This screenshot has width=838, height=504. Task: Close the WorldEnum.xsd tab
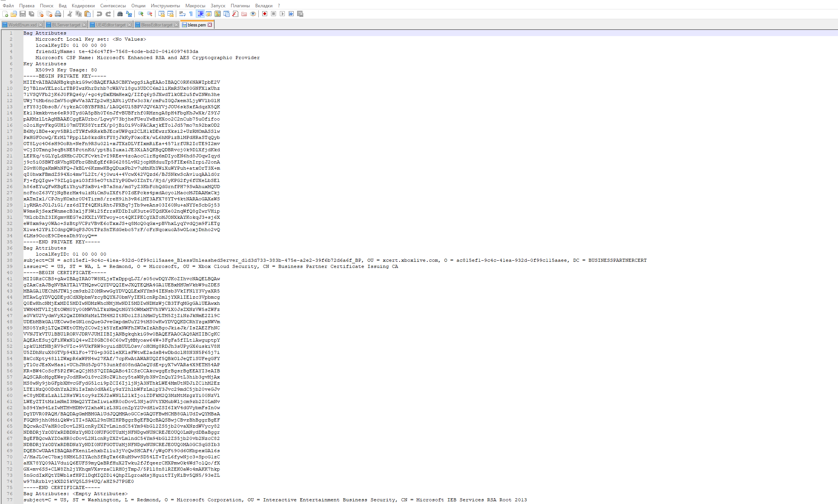tap(40, 24)
